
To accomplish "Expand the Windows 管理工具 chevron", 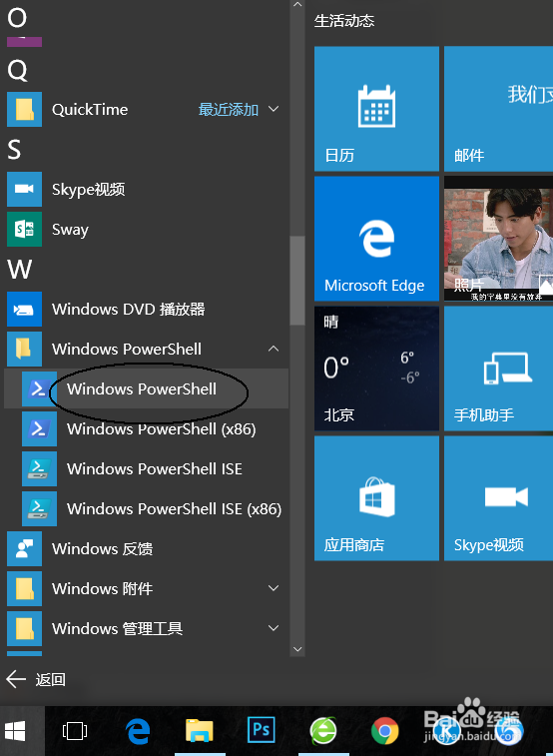I will click(274, 628).
